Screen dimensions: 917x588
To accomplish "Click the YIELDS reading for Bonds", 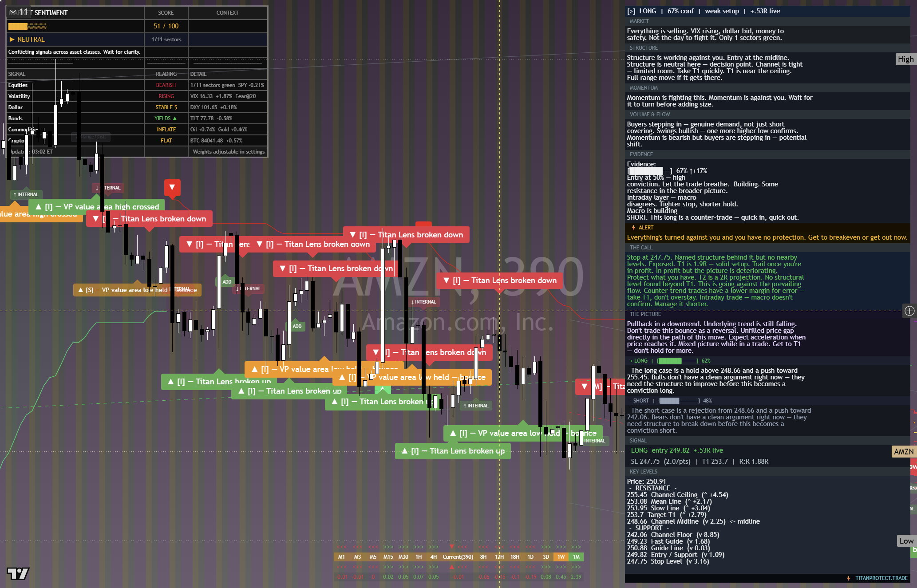I will click(x=166, y=118).
